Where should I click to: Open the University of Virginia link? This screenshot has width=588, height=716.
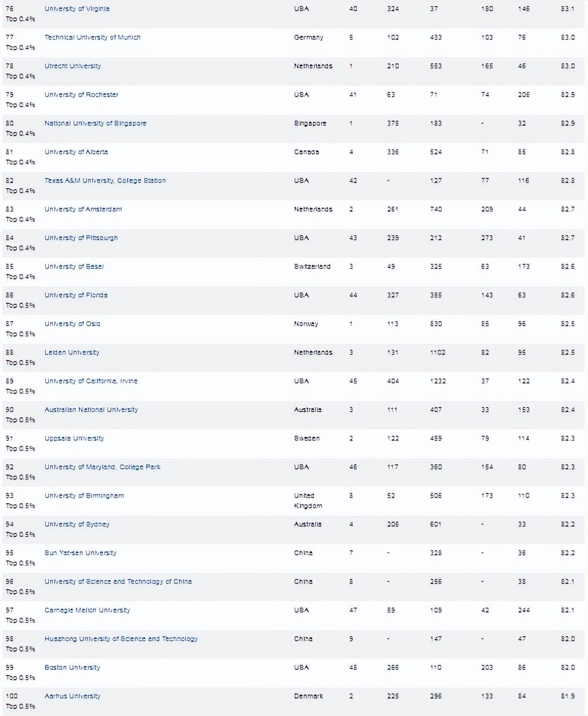click(x=77, y=9)
